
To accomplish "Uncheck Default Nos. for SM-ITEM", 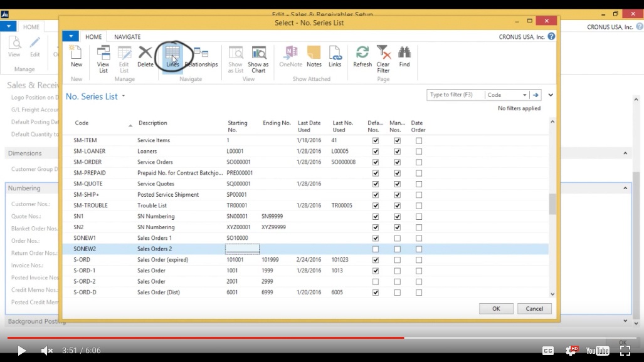I will click(376, 140).
